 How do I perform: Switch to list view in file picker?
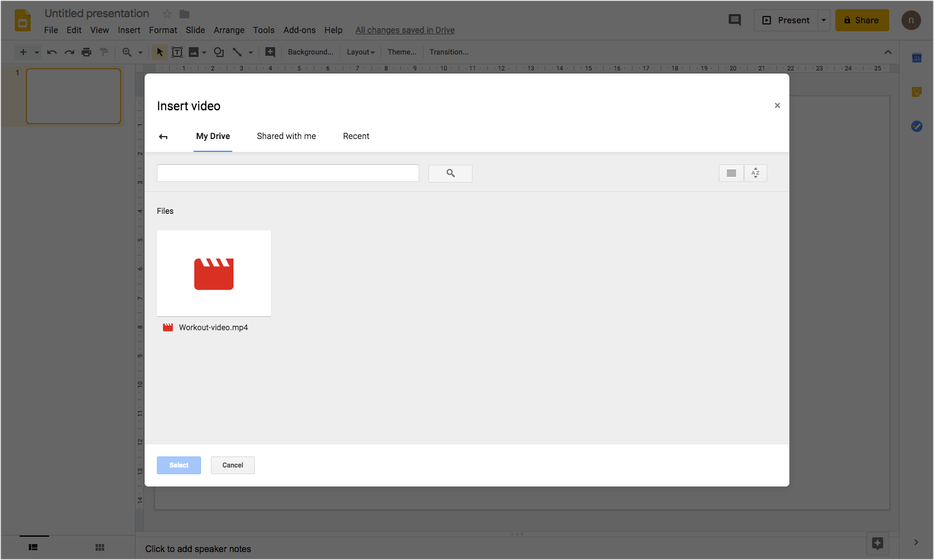click(731, 173)
